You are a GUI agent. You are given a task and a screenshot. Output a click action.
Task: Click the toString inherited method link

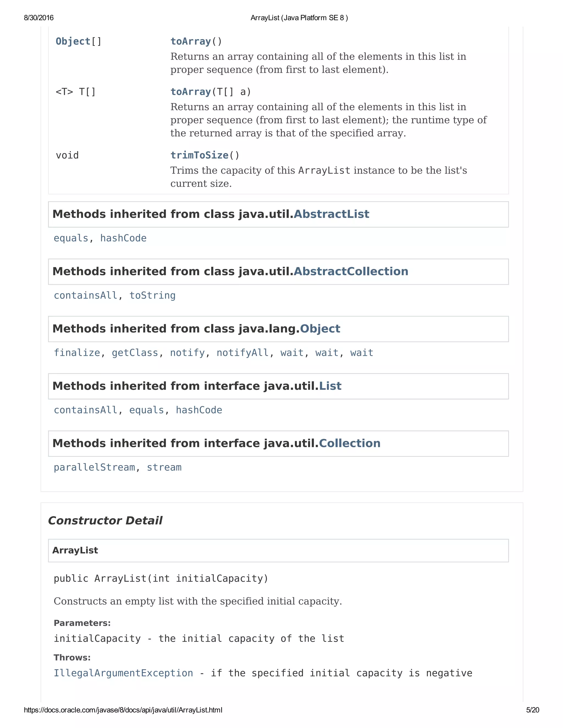pyautogui.click(x=152, y=296)
